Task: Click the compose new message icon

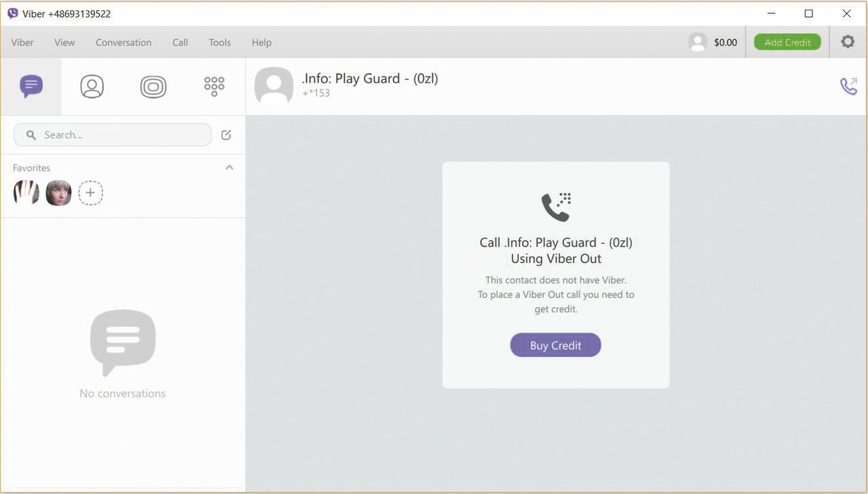Action: 226,135
